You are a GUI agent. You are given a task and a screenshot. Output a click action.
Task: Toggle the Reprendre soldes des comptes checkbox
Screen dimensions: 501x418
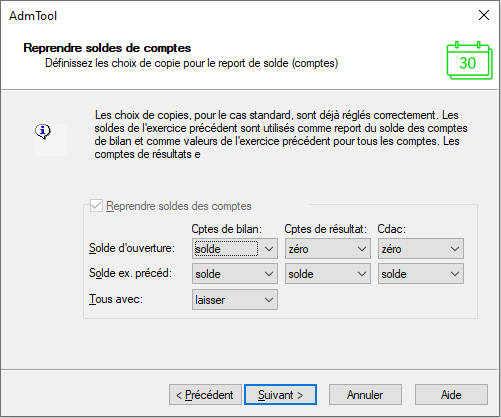(x=96, y=206)
